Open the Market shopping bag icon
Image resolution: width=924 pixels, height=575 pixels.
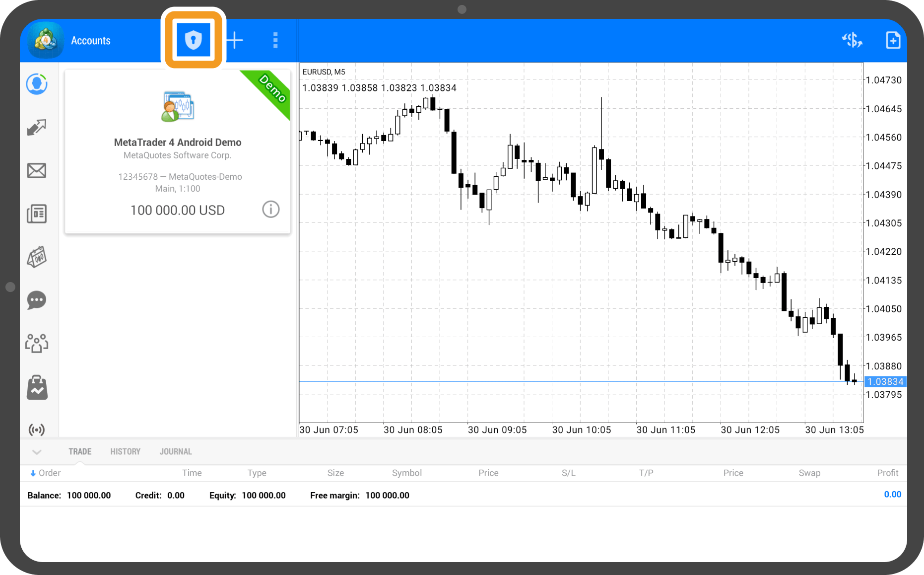37,387
